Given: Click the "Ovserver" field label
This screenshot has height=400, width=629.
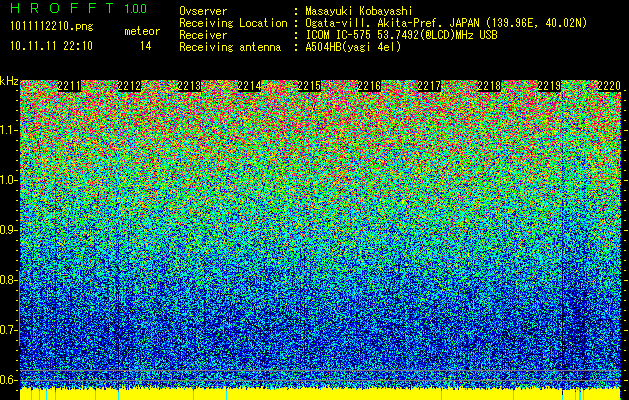Looking at the screenshot, I should point(203,11).
